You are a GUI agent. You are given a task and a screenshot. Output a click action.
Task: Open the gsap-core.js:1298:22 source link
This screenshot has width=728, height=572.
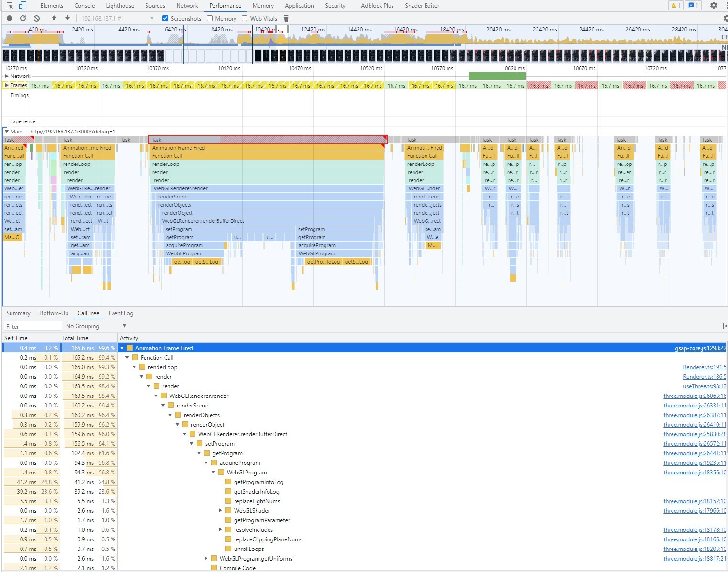click(x=700, y=348)
